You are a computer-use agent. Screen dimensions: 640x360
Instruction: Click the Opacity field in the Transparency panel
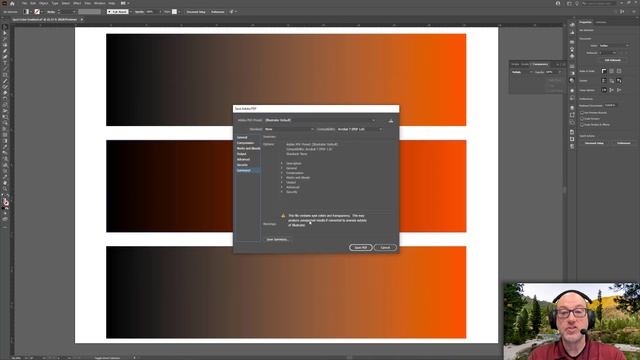pyautogui.click(x=551, y=72)
